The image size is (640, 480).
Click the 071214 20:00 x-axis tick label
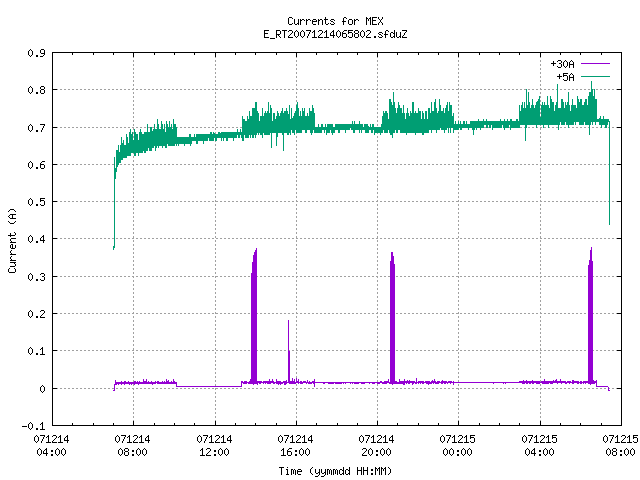coord(376,446)
